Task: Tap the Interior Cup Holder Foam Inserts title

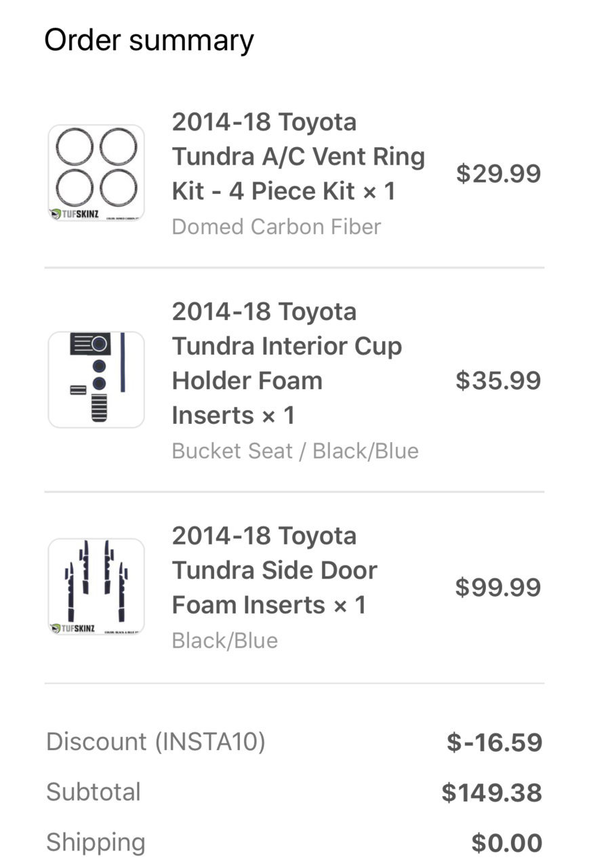Action: [287, 363]
